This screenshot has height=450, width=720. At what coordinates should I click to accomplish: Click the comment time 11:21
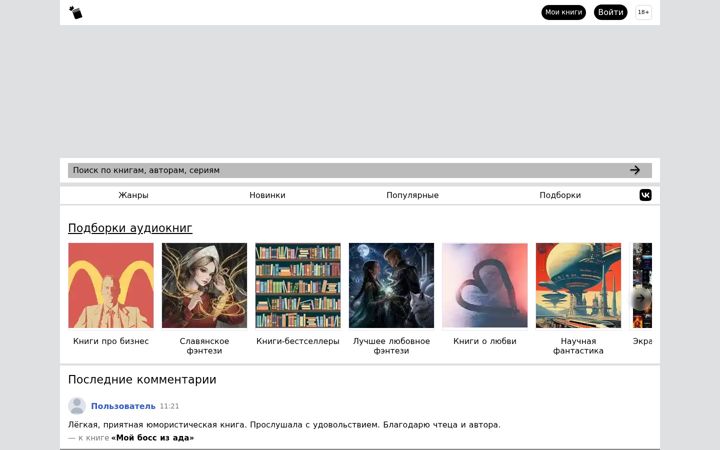(x=169, y=406)
